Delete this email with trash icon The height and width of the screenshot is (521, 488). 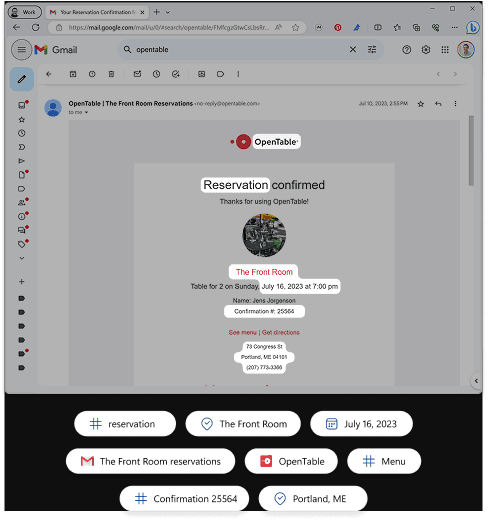[x=111, y=74]
